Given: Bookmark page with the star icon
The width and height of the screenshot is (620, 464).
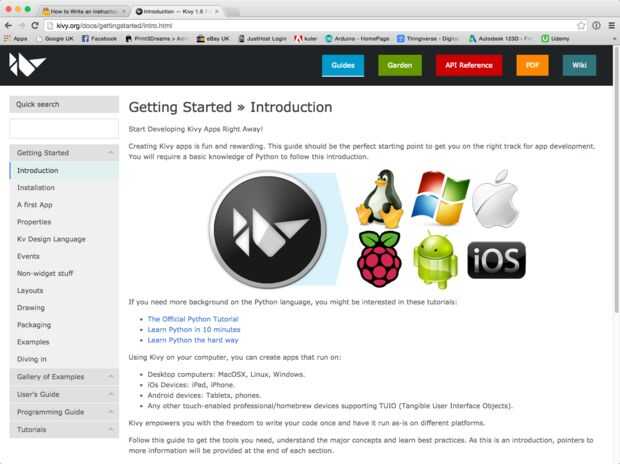Looking at the screenshot, I should (x=581, y=26).
